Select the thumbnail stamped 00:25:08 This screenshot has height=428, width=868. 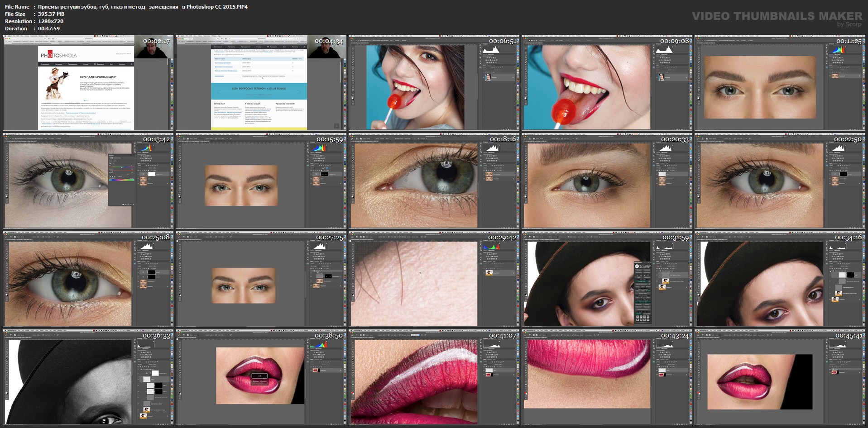tap(88, 279)
